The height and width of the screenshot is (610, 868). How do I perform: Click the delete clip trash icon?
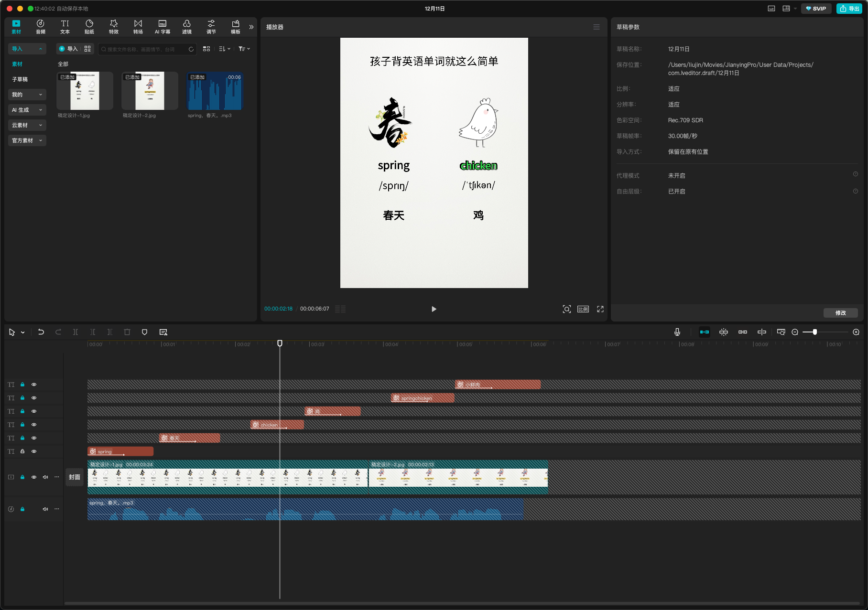click(x=127, y=332)
